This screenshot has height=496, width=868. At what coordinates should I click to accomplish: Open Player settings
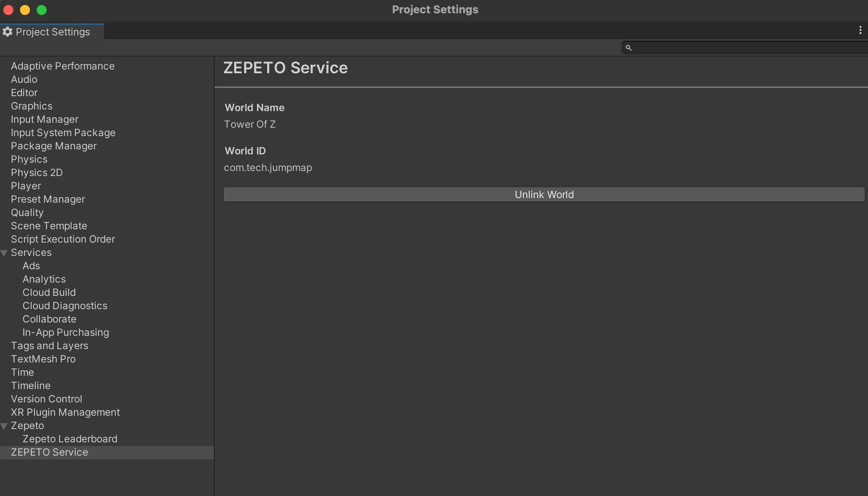pyautogui.click(x=26, y=186)
